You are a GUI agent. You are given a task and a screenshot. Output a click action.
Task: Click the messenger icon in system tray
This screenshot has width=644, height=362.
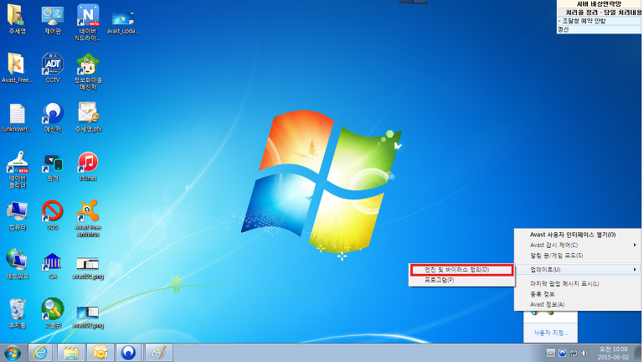click(562, 353)
